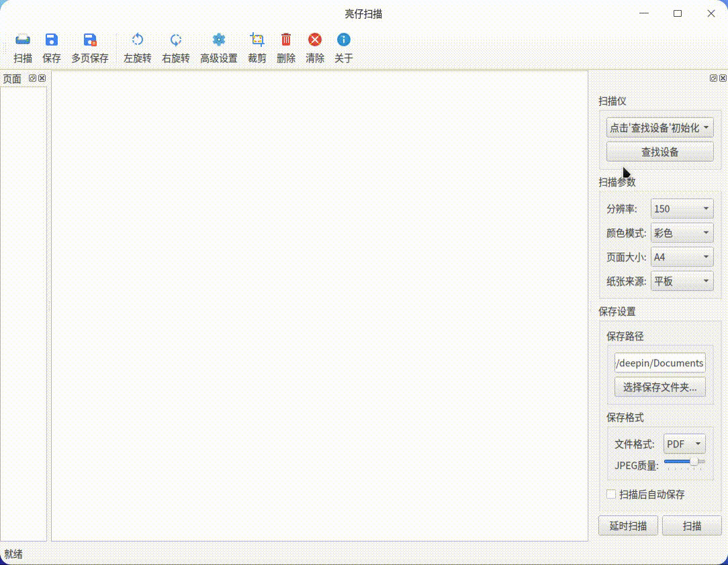
Task: Close the 亮仔扫描 window
Action: click(711, 13)
